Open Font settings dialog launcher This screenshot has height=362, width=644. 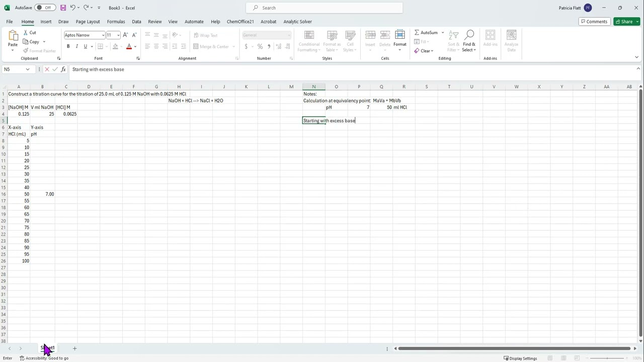pos(138,58)
